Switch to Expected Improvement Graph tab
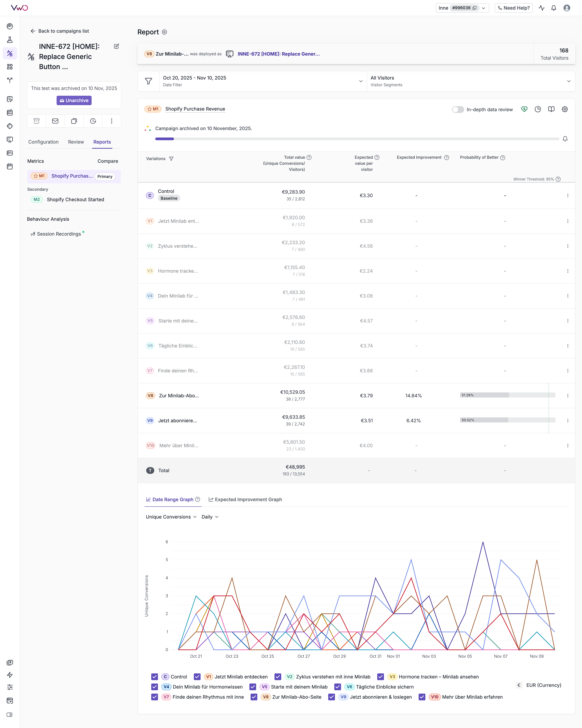582x728 pixels. 245,499
